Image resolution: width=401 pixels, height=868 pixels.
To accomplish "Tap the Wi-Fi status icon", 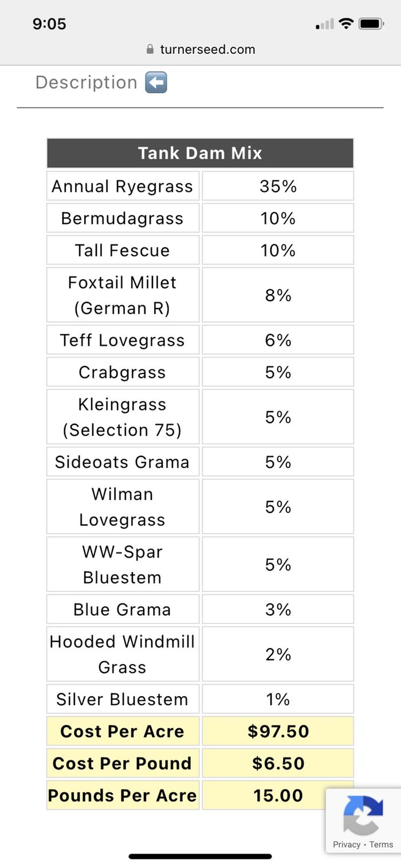I will click(345, 23).
